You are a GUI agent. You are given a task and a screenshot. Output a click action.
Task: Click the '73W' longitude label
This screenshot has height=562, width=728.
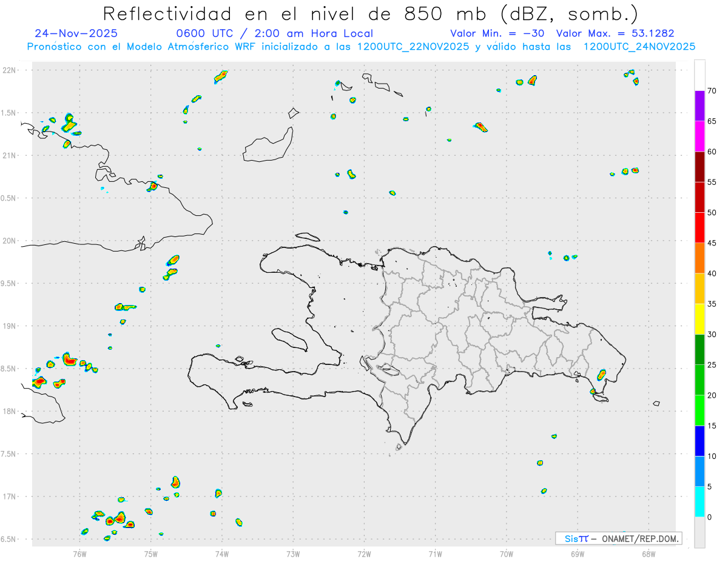point(293,554)
